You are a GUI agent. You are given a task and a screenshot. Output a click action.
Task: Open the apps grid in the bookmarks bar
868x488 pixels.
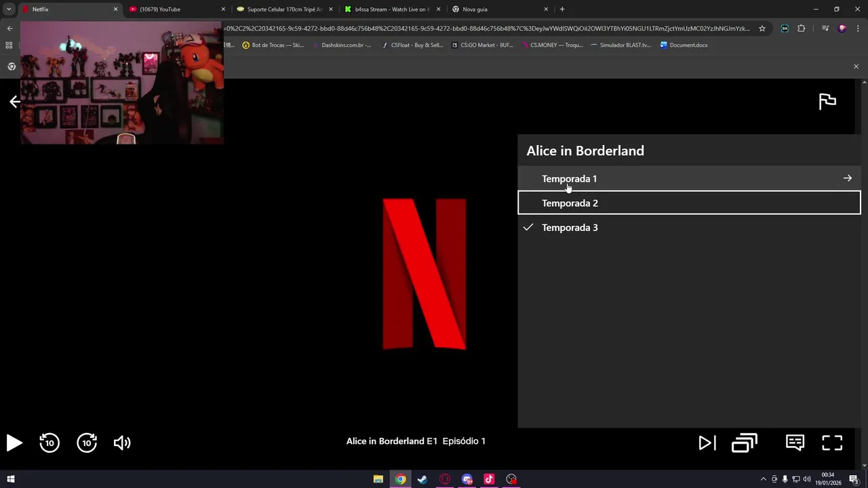[x=9, y=45]
